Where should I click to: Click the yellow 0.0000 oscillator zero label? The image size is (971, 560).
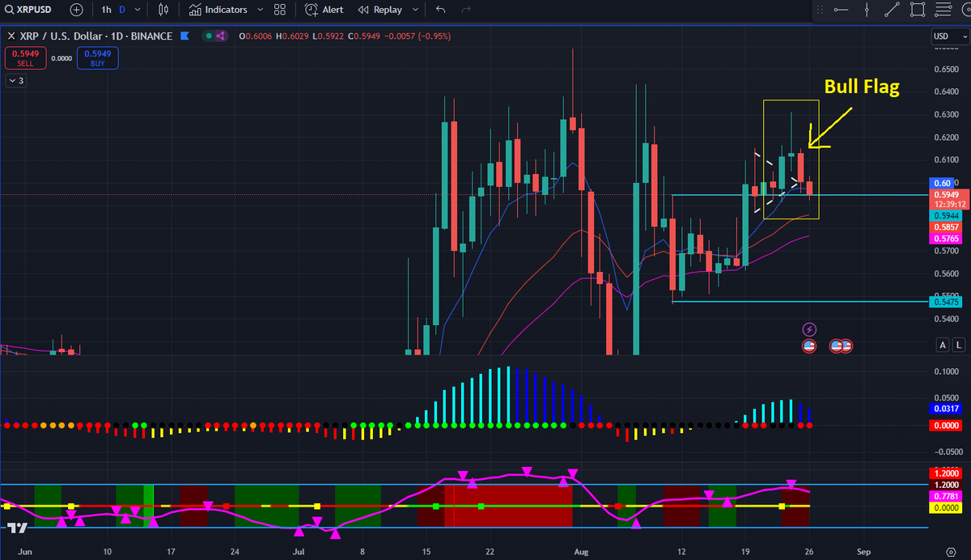tap(944, 507)
